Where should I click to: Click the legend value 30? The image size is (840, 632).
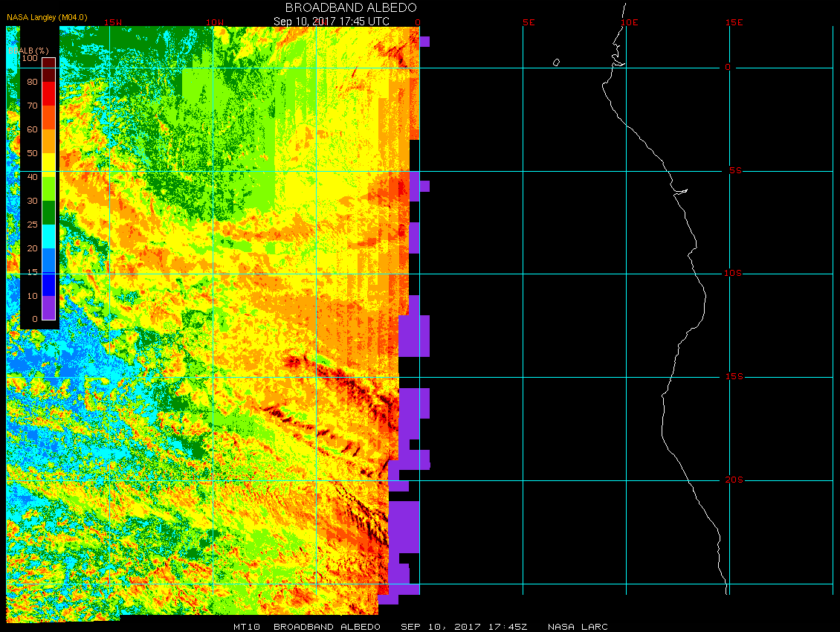point(32,201)
